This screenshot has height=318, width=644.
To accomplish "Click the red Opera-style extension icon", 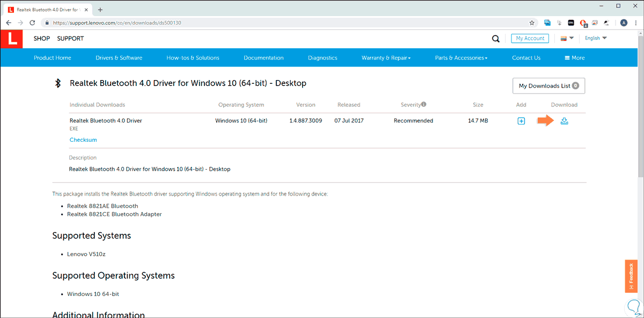I will coord(583,23).
